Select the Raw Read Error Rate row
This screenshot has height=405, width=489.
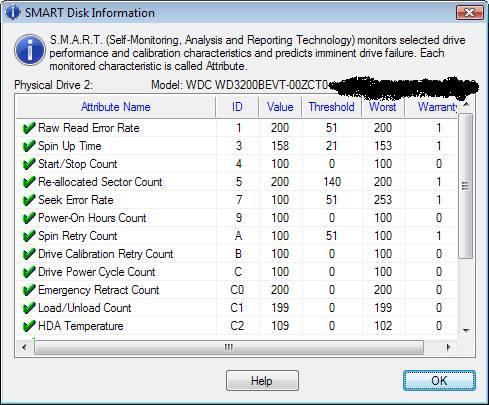(x=237, y=128)
